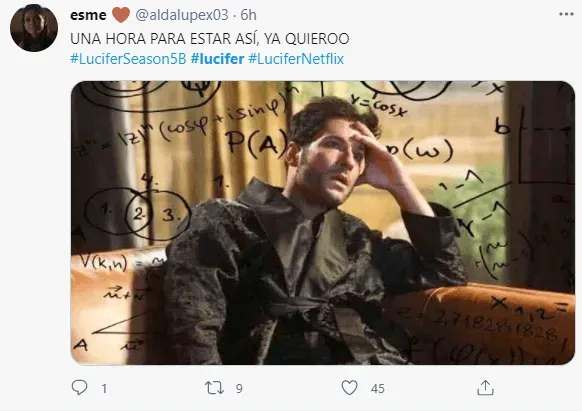The height and width of the screenshot is (411, 582).
Task: Retweet this post via the retweet icon
Action: (214, 388)
